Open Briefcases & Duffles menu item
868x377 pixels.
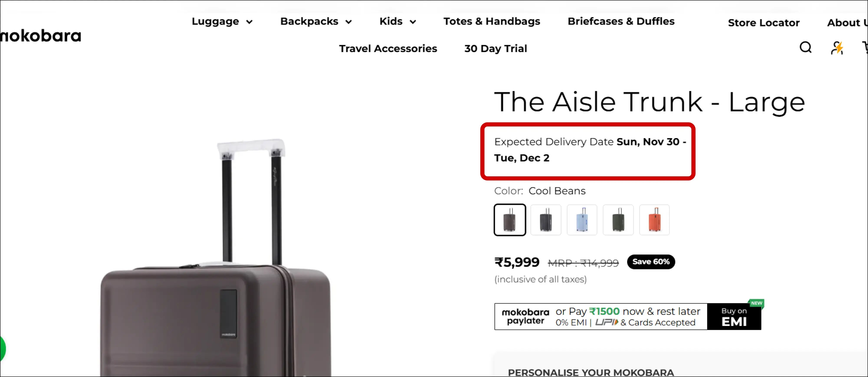click(621, 21)
